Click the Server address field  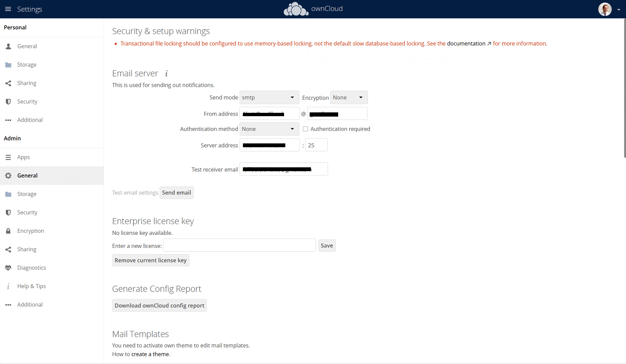269,145
